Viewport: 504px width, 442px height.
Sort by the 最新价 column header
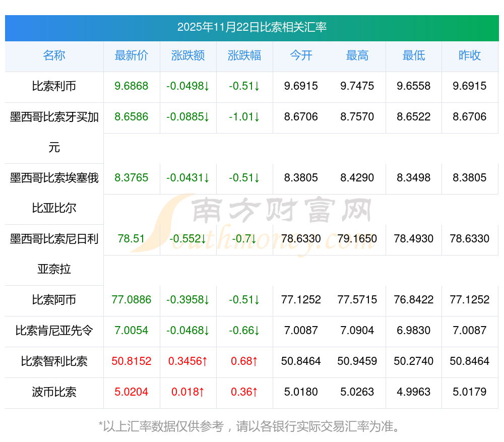[x=132, y=56]
